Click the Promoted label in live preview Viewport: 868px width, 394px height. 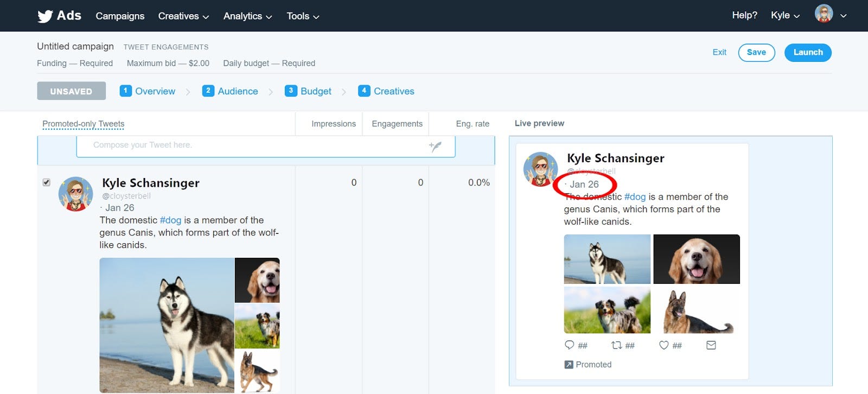tap(593, 365)
